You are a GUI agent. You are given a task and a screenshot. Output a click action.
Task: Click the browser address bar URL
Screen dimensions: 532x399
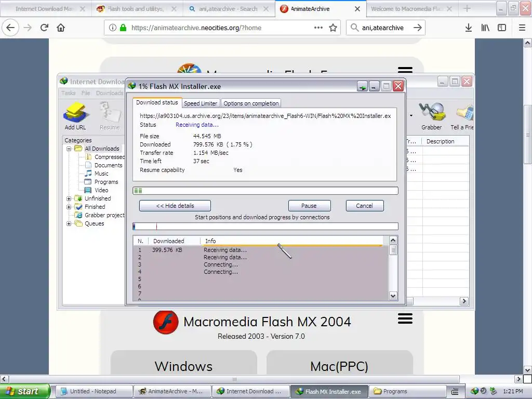click(196, 28)
